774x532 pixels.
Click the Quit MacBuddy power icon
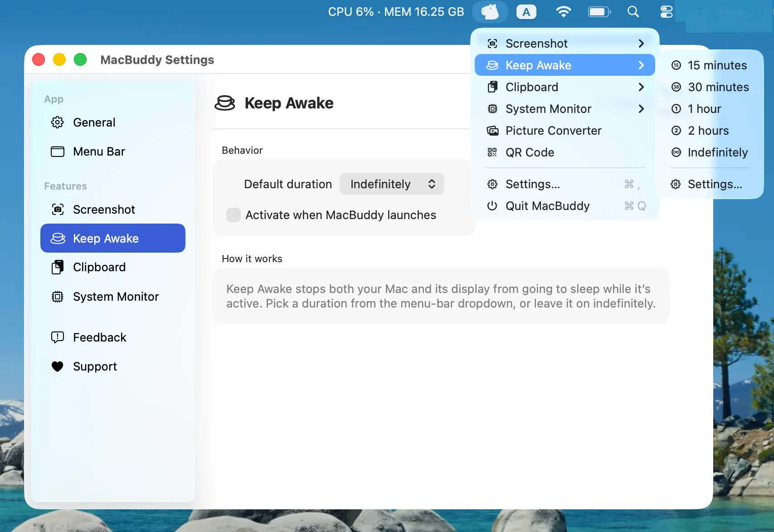(492, 206)
